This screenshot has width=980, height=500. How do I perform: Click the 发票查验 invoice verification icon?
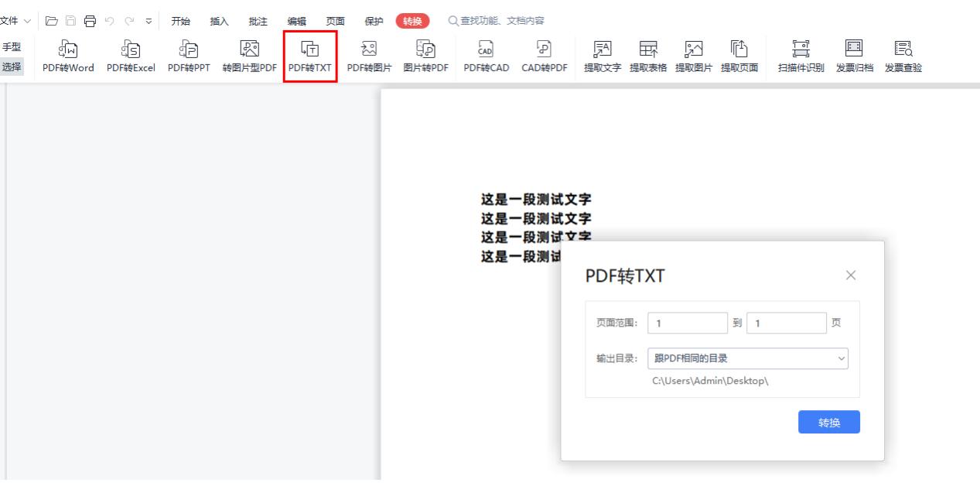tap(902, 54)
